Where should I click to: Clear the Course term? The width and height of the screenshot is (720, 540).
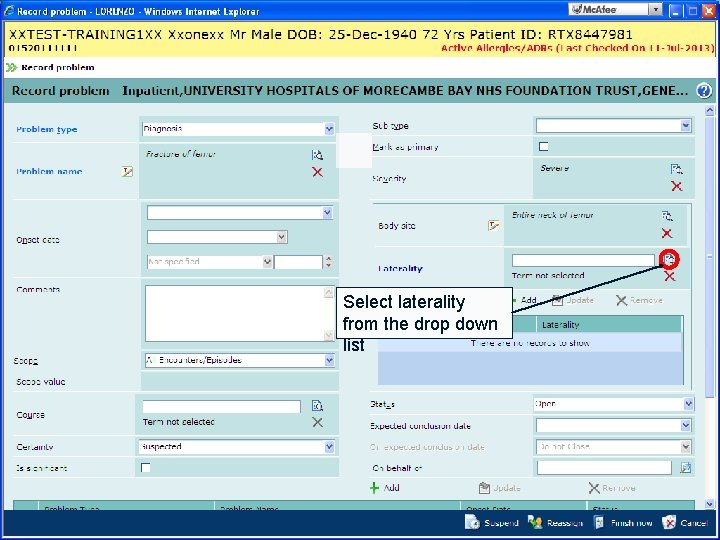click(317, 422)
